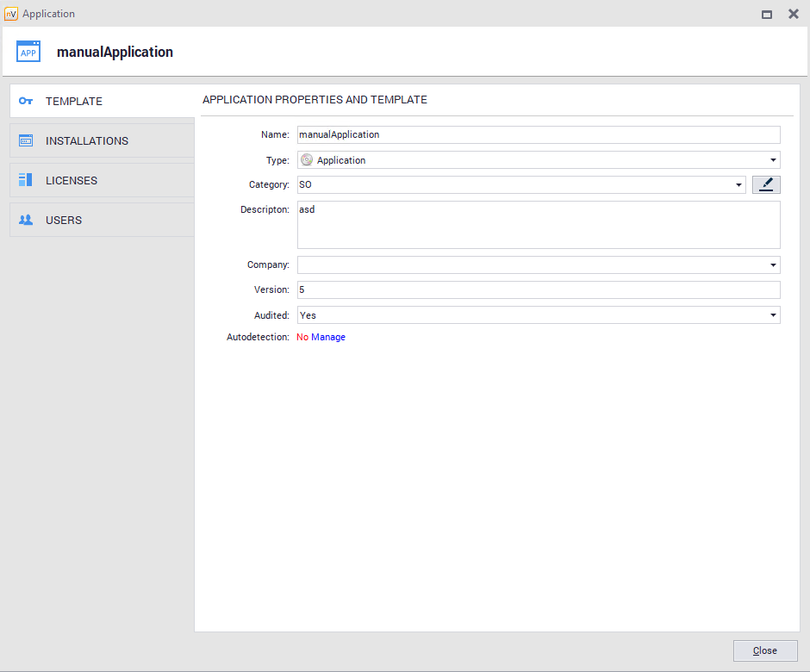Image resolution: width=810 pixels, height=672 pixels.
Task: Click into the Name text field
Action: coord(539,134)
